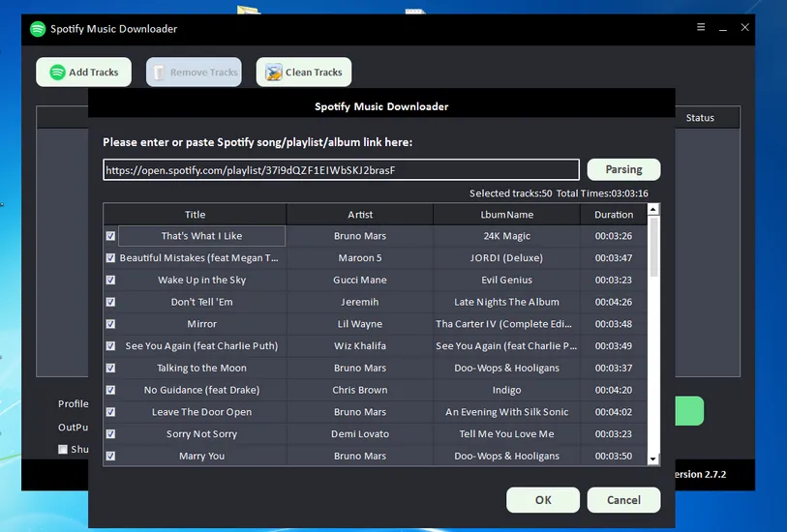Click the Spotify playlist link input field
The height and width of the screenshot is (532, 787).
[341, 170]
